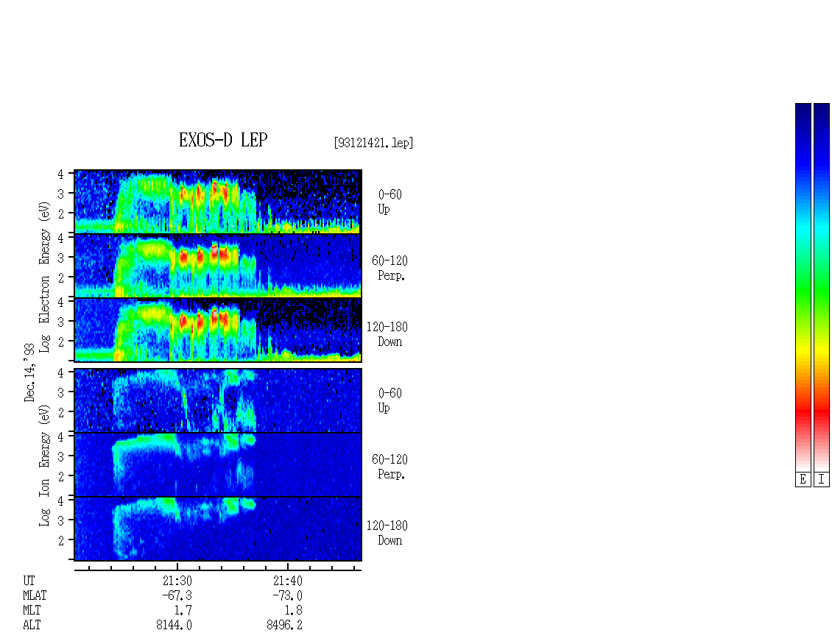Select the MLAT value -73.0
Viewport: 832px width, 644px height.
pos(288,595)
